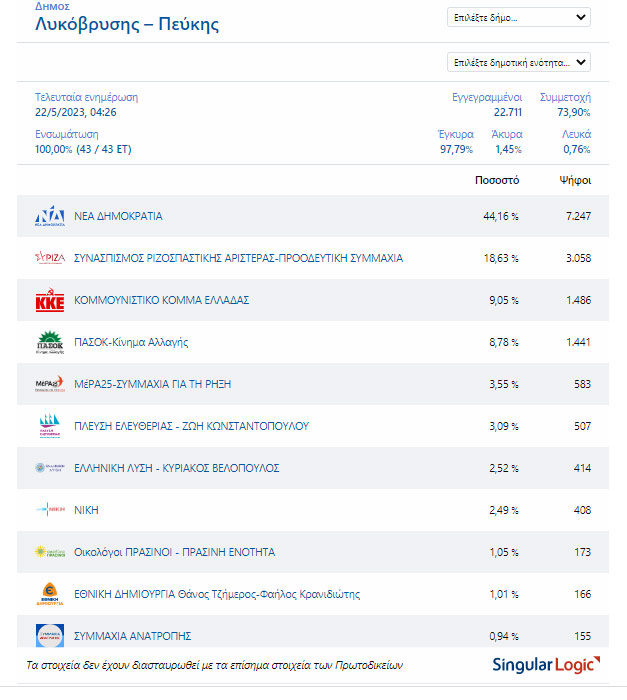The height and width of the screenshot is (700, 627).
Task: Click the 3,09 % percentage value
Action: click(x=504, y=426)
